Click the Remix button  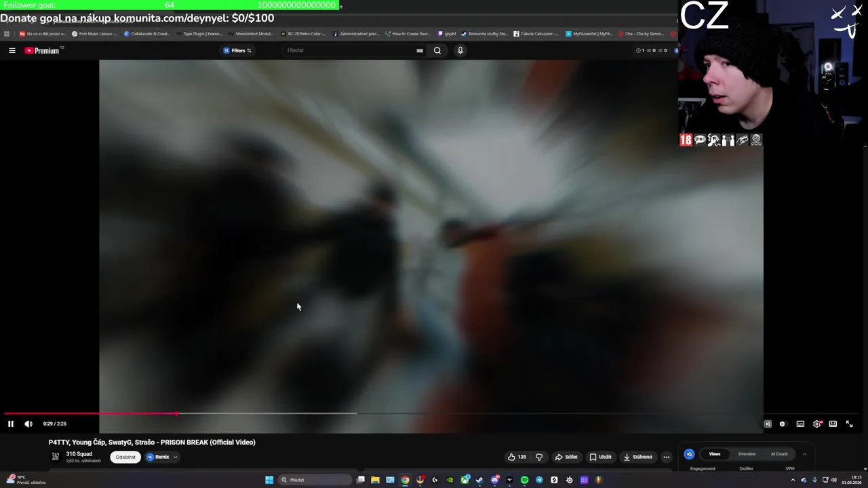point(158,457)
